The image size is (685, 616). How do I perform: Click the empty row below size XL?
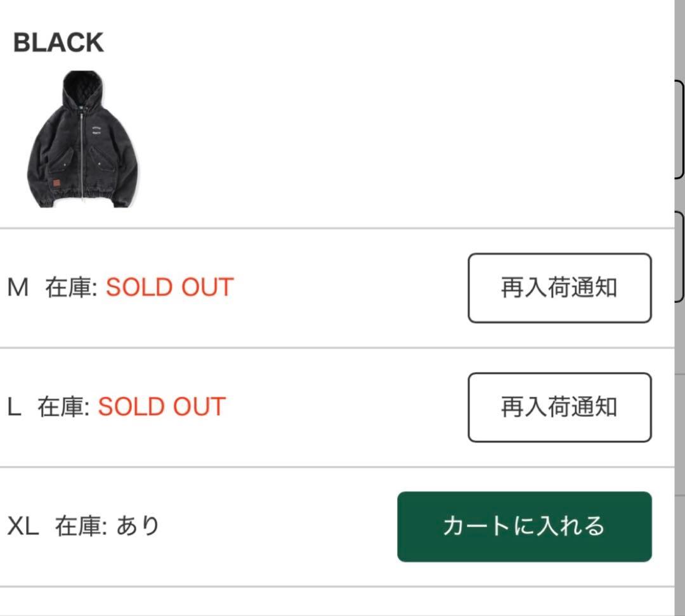pos(336,602)
